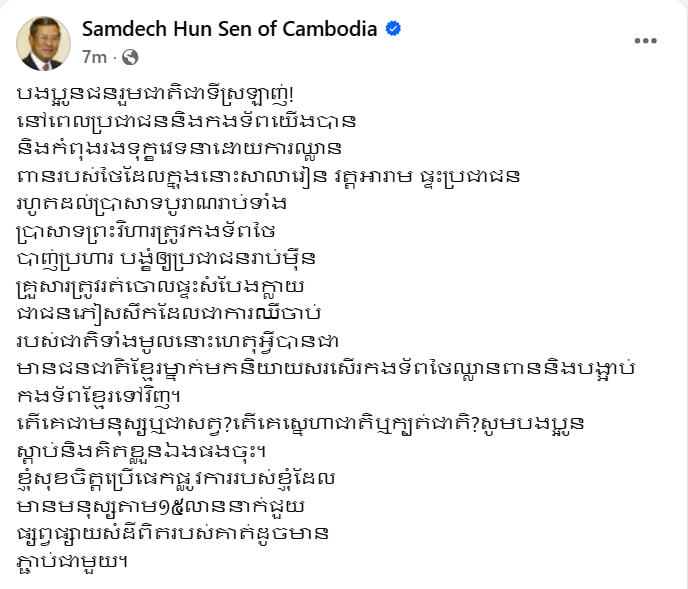This screenshot has width=688, height=589.
Task: Click the line beginning គ្រួសារត្រូវរត់ចោល
Action: coord(160,287)
